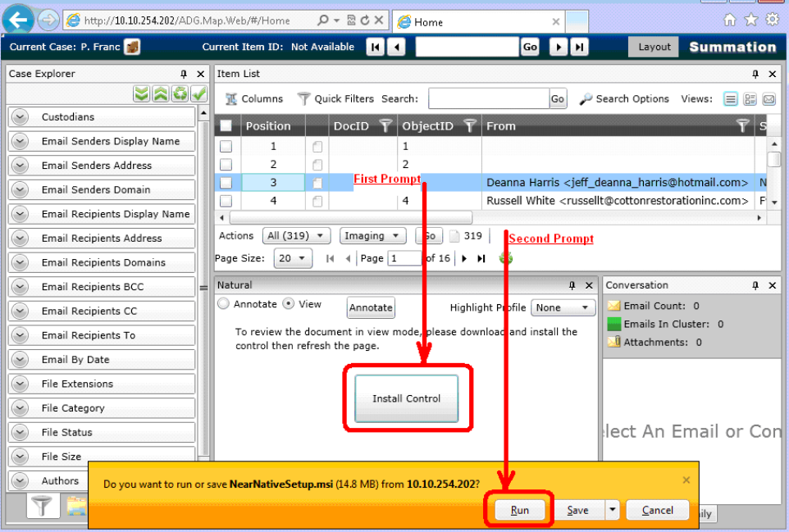The width and height of the screenshot is (789, 532).
Task: Switch to grid list view icon
Action: [731, 99]
